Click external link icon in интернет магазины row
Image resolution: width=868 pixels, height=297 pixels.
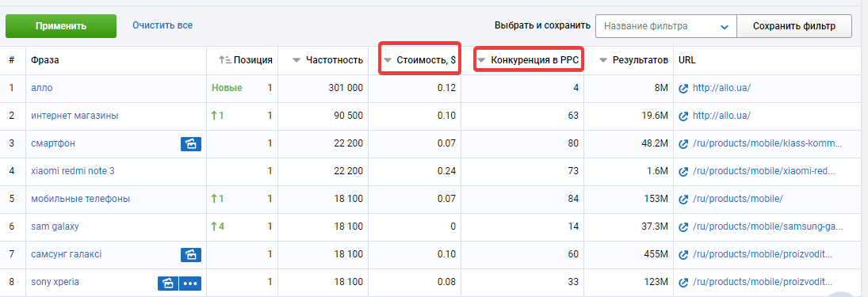click(x=683, y=116)
